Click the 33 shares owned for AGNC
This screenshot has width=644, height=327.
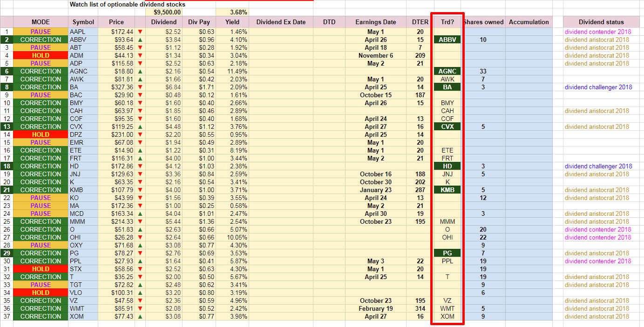483,71
